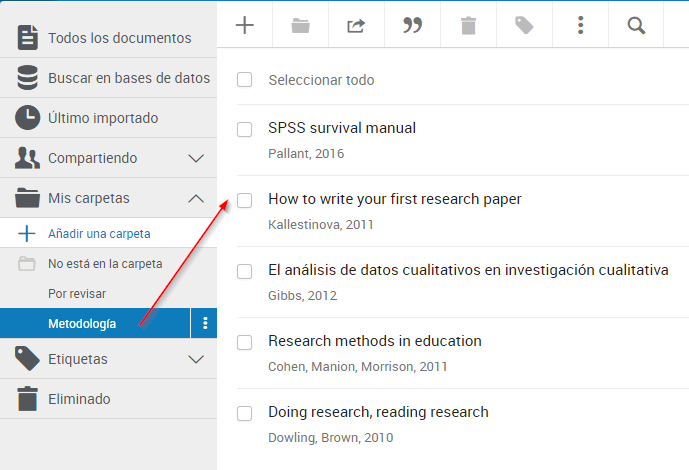This screenshot has height=470, width=689.
Task: Click the plus icon to add document
Action: click(x=244, y=26)
